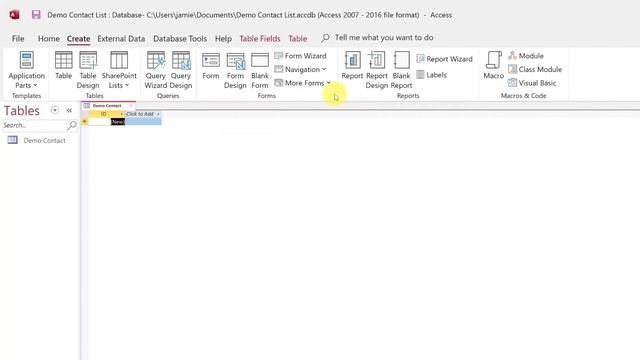Open Report Design
Viewport: 640px width, 360px height.
pos(376,70)
